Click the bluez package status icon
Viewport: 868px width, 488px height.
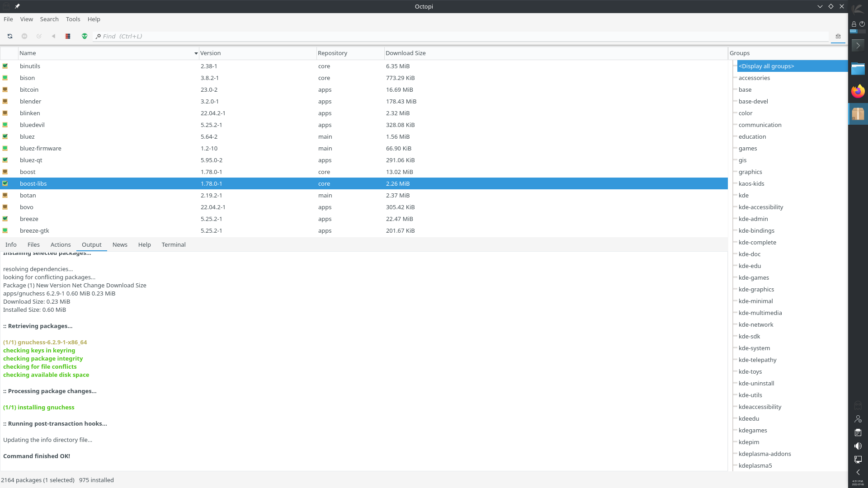coord(5,136)
